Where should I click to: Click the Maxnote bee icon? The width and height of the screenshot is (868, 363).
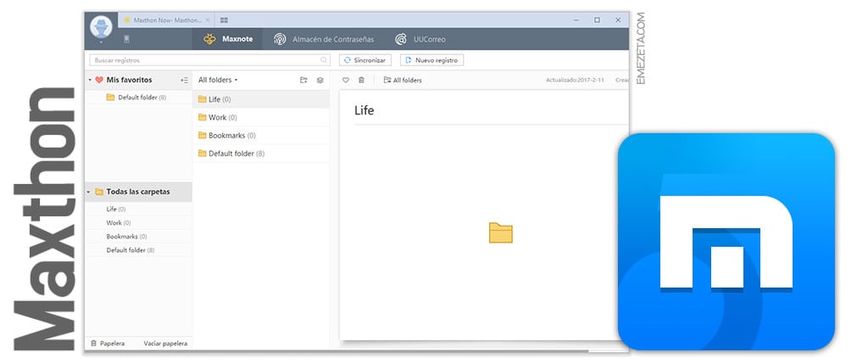pyautogui.click(x=209, y=39)
